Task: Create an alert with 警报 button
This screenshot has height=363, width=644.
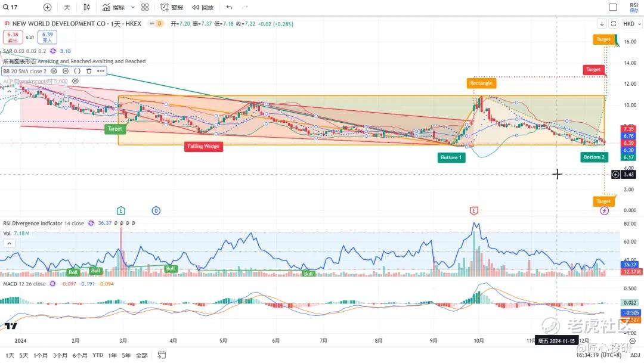Action: [172, 7]
